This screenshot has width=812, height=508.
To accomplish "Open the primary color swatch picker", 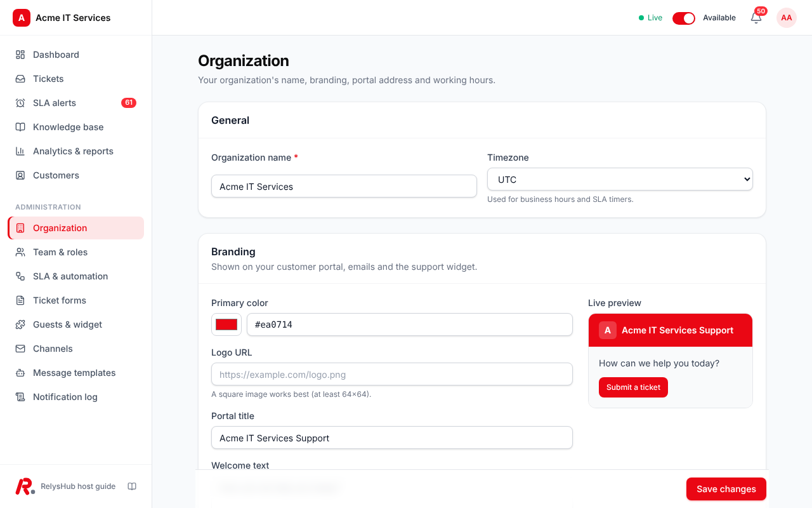I will tap(226, 324).
